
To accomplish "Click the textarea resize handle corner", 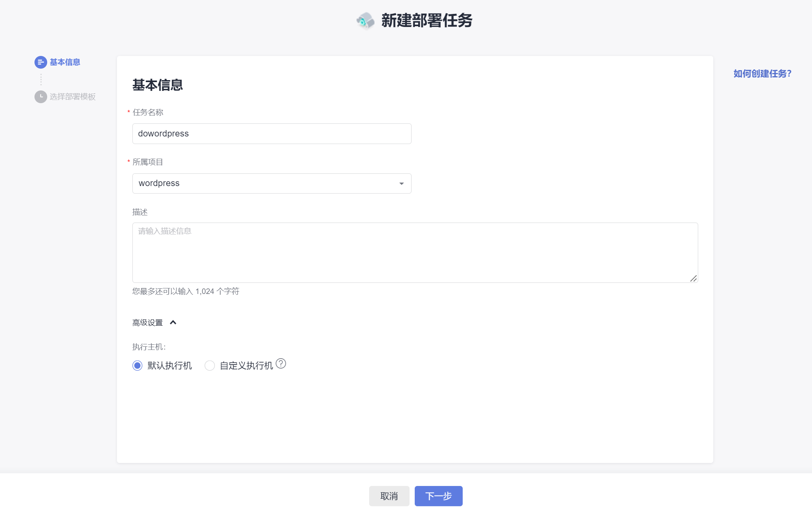I will 693,278.
